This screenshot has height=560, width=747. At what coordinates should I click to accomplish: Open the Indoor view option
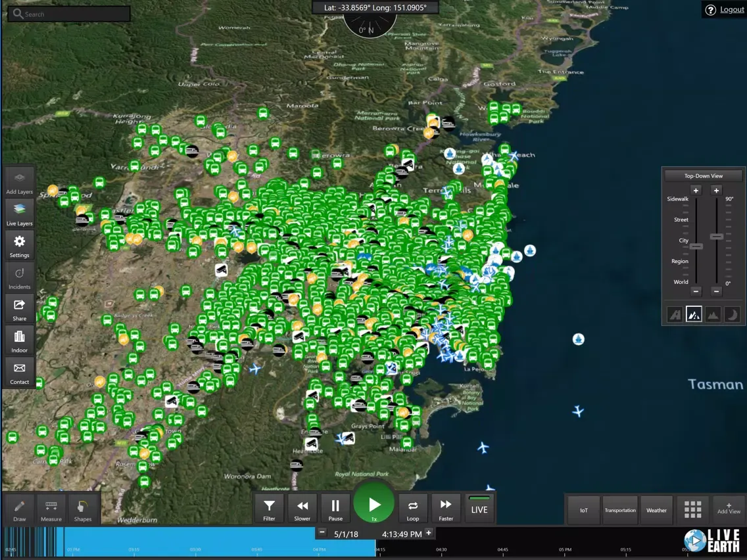coord(19,340)
